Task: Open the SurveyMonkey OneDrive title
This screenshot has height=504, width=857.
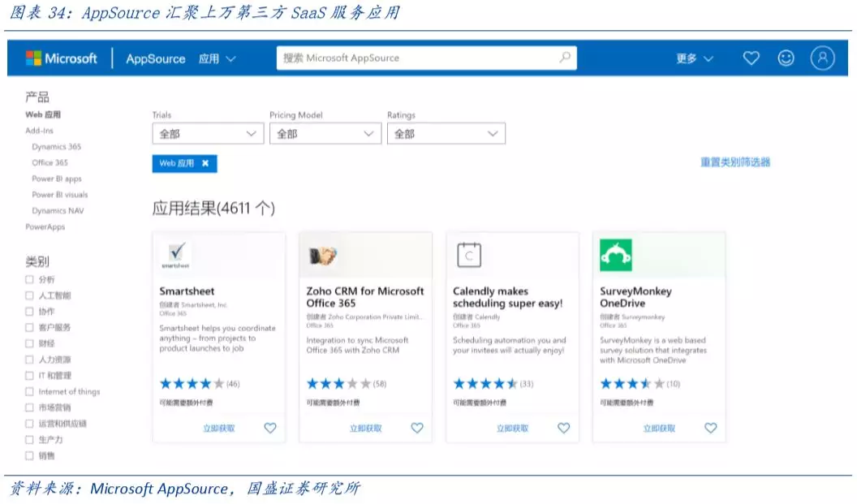Action: [635, 297]
